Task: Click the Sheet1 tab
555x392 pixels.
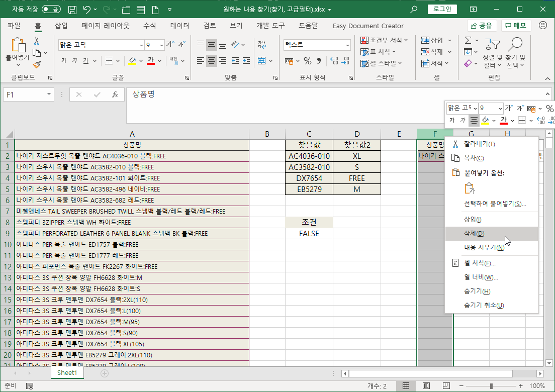Action: [x=67, y=372]
